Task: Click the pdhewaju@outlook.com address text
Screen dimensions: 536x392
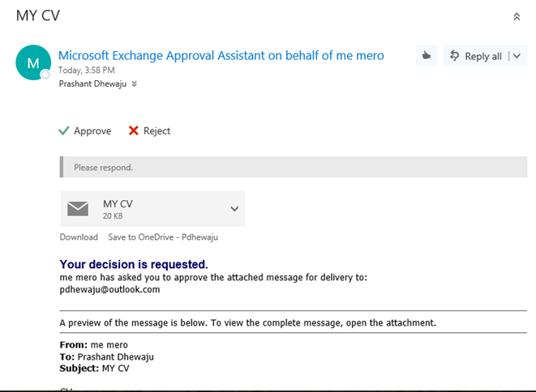Action: click(109, 290)
